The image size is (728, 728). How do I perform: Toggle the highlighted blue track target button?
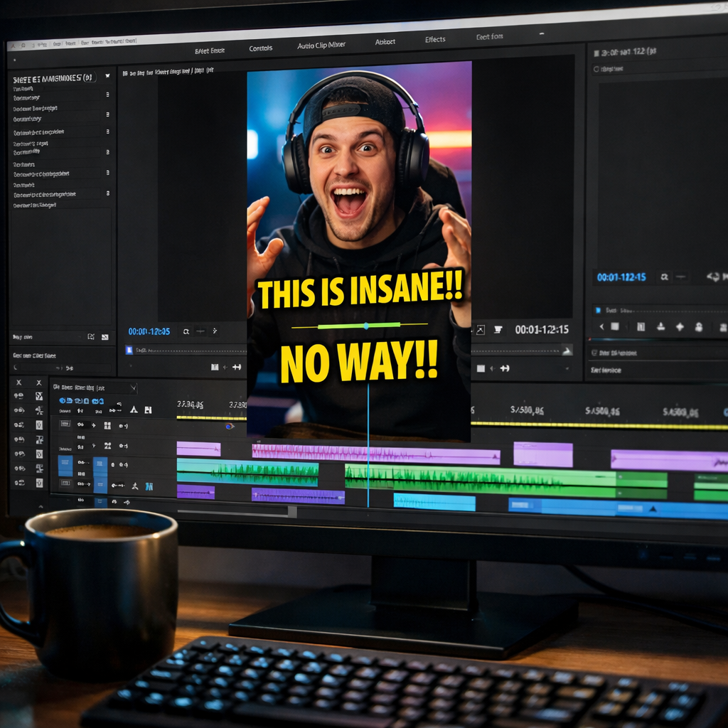(x=65, y=466)
